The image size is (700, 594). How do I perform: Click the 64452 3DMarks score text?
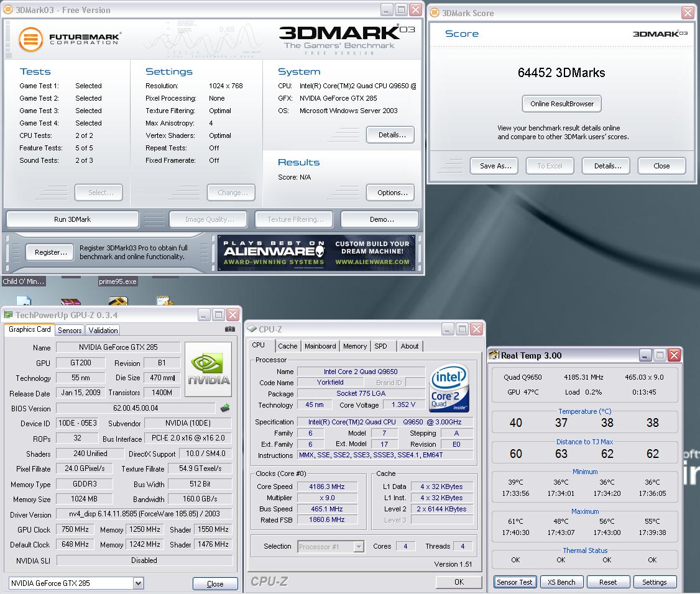pyautogui.click(x=561, y=73)
